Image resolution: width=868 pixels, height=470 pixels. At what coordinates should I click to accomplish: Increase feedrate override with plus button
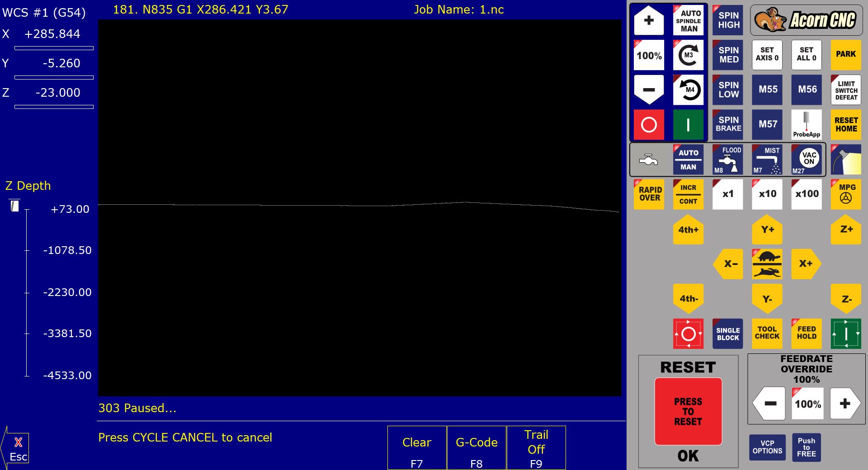(844, 404)
